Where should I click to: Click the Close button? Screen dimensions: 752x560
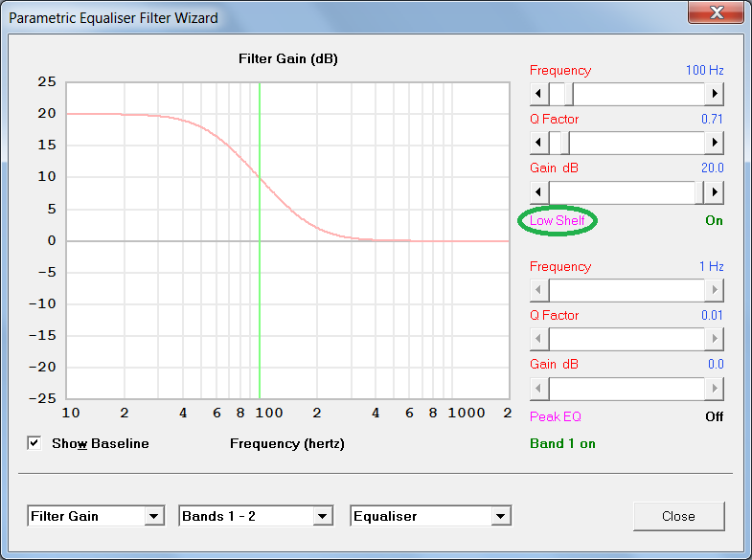(678, 516)
